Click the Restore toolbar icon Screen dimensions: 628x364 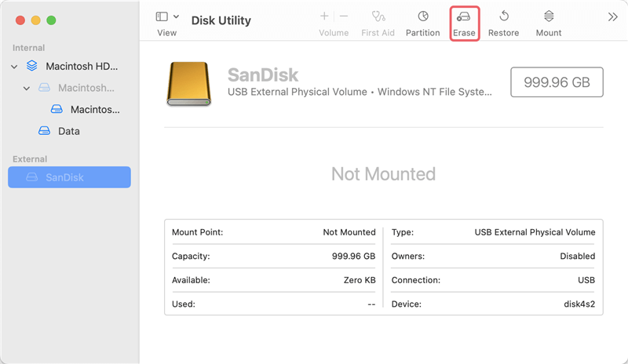coord(504,16)
